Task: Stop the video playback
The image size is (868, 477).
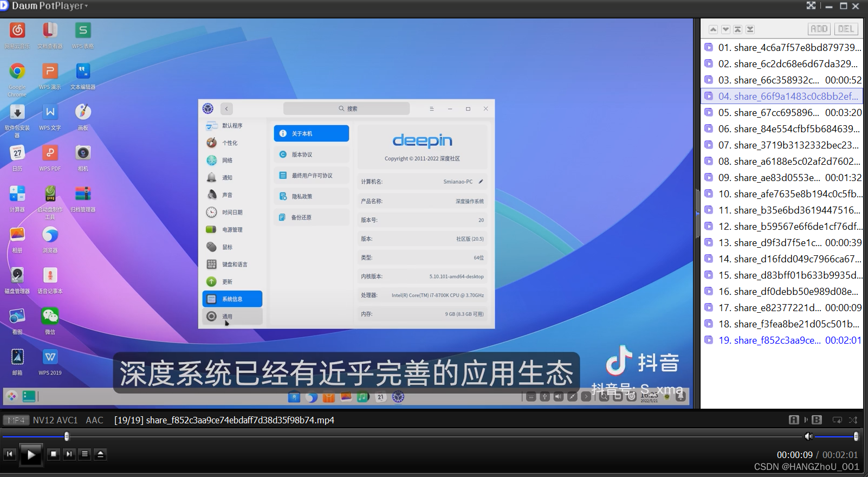Action: click(x=53, y=454)
